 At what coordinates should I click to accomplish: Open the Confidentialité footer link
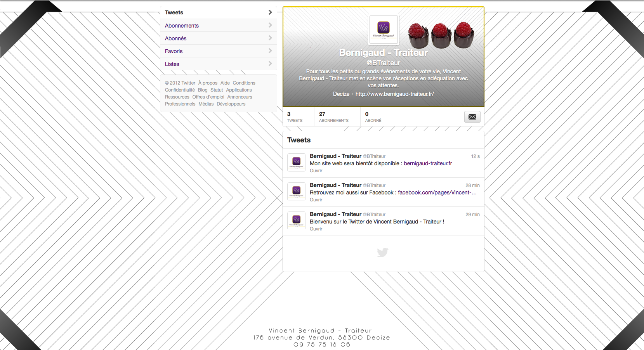pyautogui.click(x=180, y=90)
